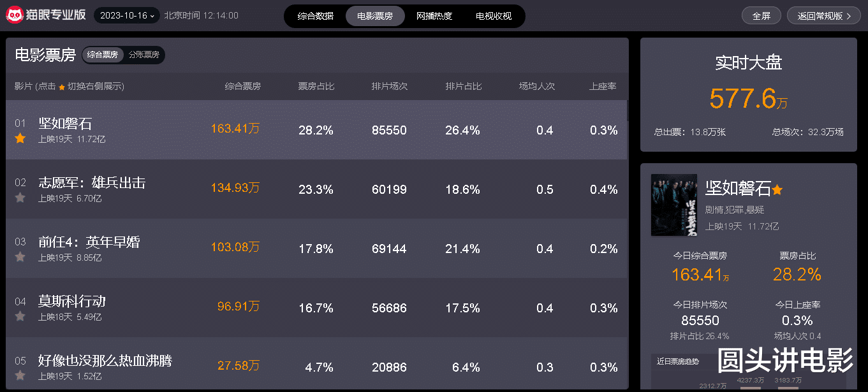Click the 全屏 fullscreen button

(x=761, y=16)
